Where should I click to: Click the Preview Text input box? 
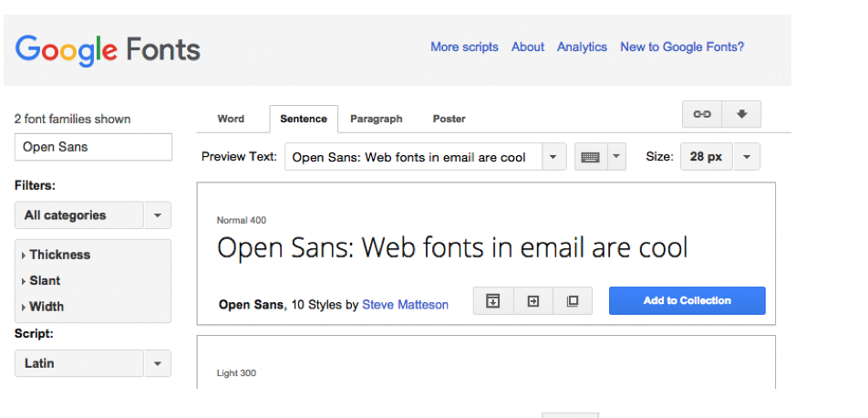tap(412, 157)
